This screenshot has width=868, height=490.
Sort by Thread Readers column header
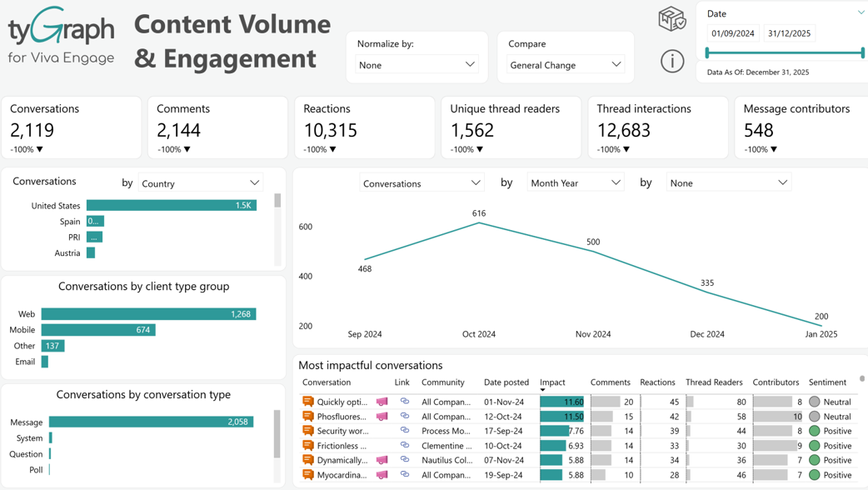click(714, 382)
